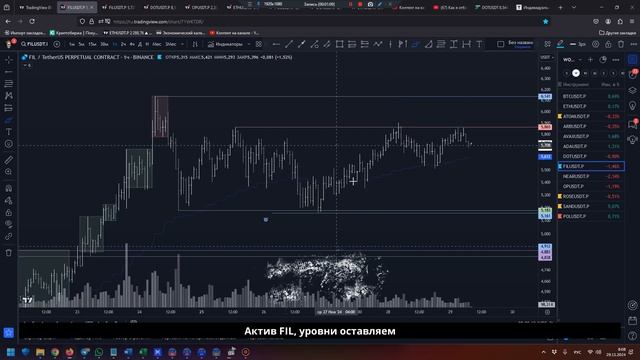Image resolution: width=640 pixels, height=360 pixels.
Task: Open a new browser tab
Action: pyautogui.click(x=560, y=7)
